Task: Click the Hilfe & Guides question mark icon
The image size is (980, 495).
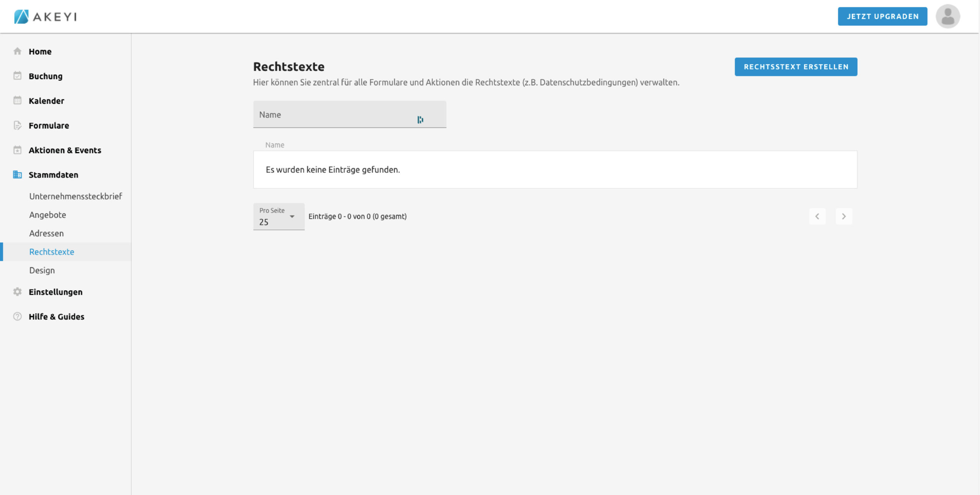Action: 17,317
